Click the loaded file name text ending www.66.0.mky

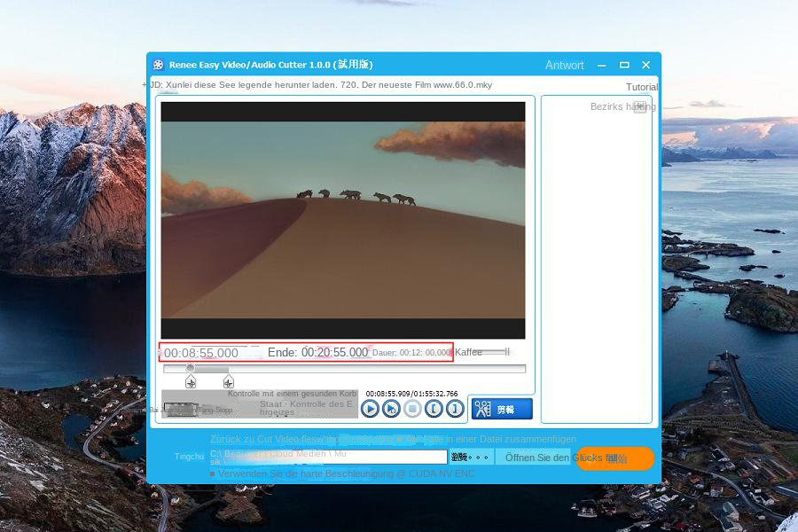click(321, 85)
